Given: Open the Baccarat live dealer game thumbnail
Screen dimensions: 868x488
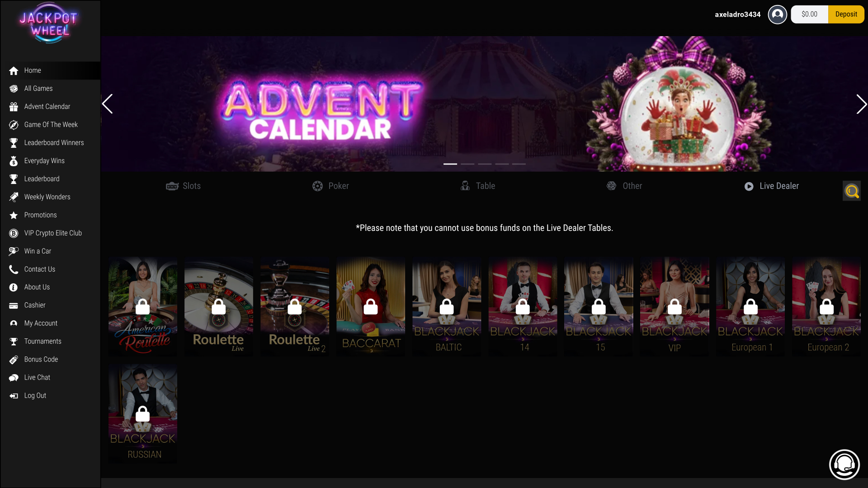Looking at the screenshot, I should (x=370, y=306).
